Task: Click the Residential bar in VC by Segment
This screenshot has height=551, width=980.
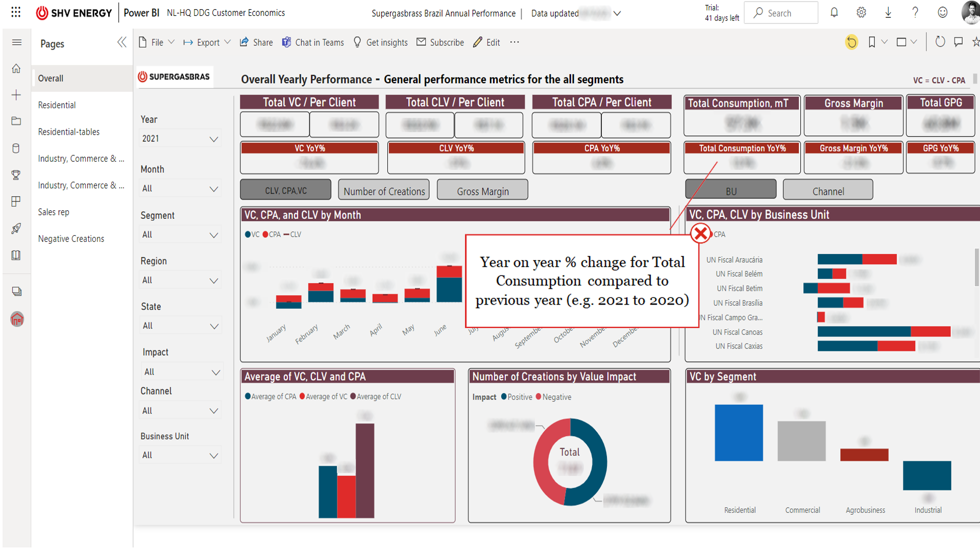Action: [x=739, y=433]
